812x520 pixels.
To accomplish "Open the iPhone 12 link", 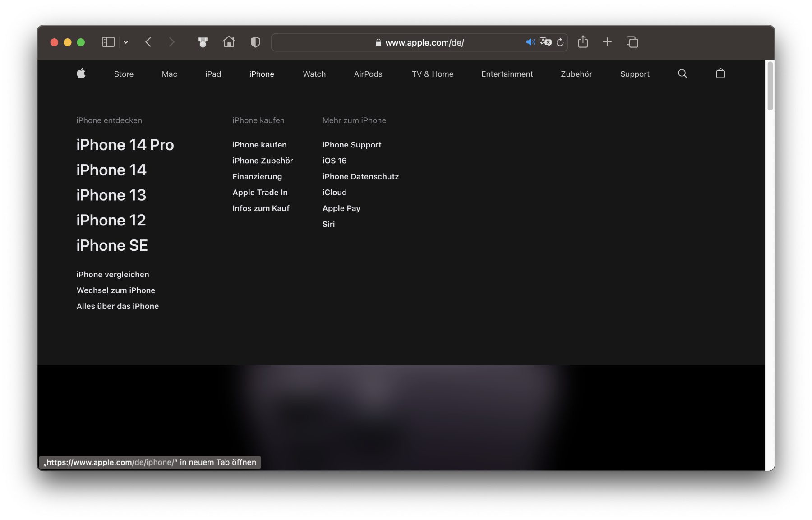I will tap(111, 220).
